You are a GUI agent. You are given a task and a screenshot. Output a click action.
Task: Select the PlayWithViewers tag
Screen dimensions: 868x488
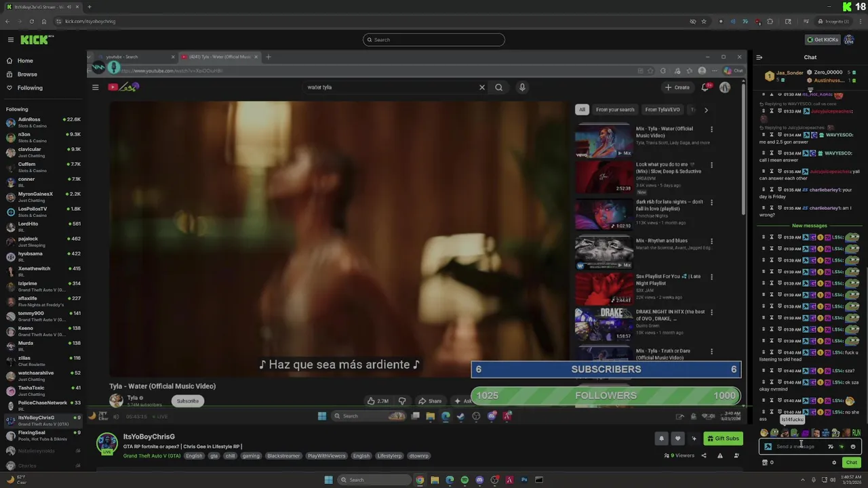click(x=326, y=456)
